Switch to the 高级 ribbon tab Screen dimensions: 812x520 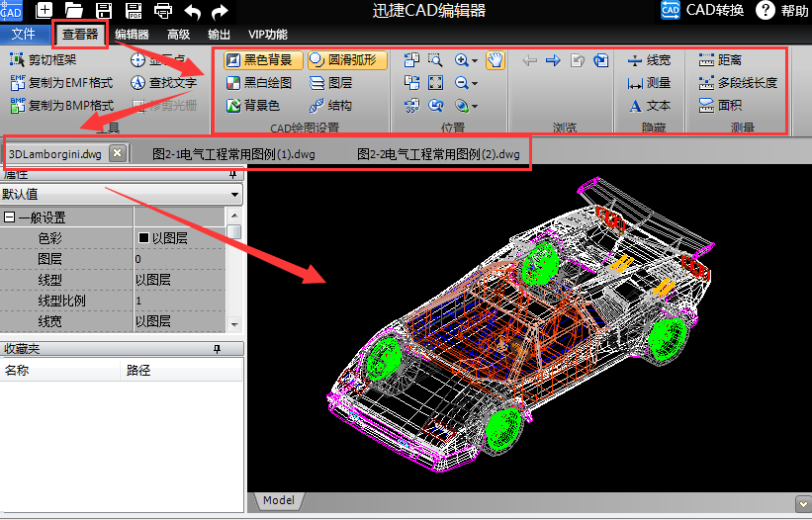point(179,35)
